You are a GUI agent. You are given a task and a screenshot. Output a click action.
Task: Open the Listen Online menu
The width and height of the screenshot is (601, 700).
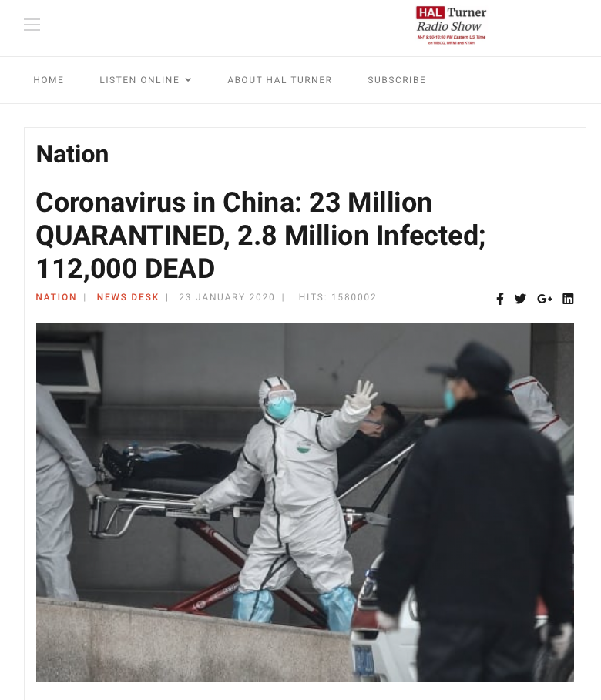coord(139,80)
